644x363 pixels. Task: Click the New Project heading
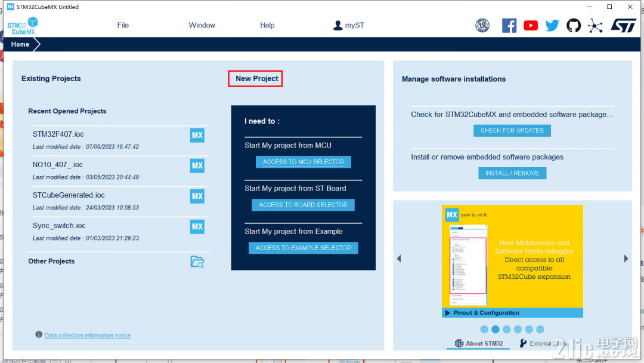point(256,79)
